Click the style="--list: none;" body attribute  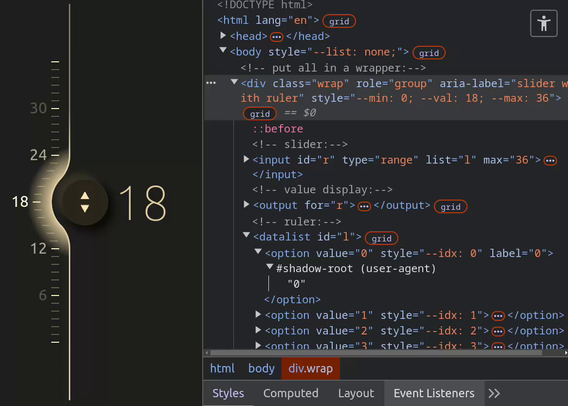click(x=335, y=52)
